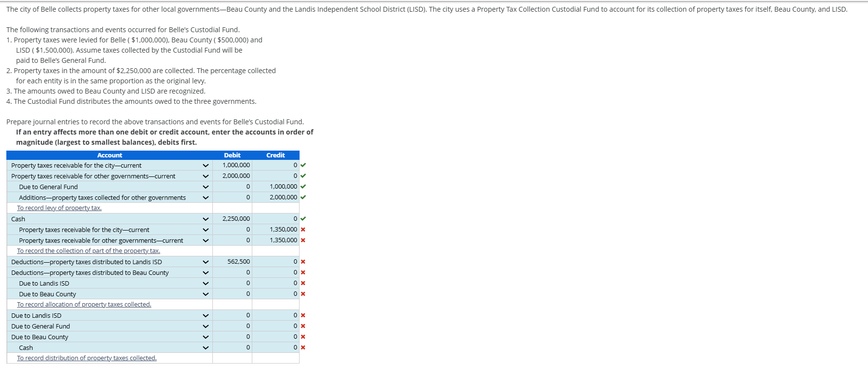Open Due to Landis ISD dropdown in allocation entry
Screen dimensions: 868x367
[206, 283]
